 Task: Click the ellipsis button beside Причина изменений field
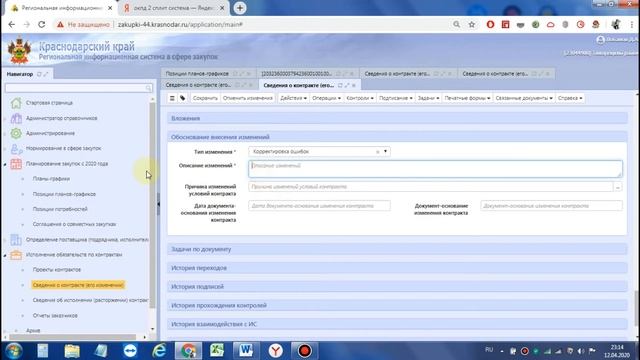click(x=618, y=187)
